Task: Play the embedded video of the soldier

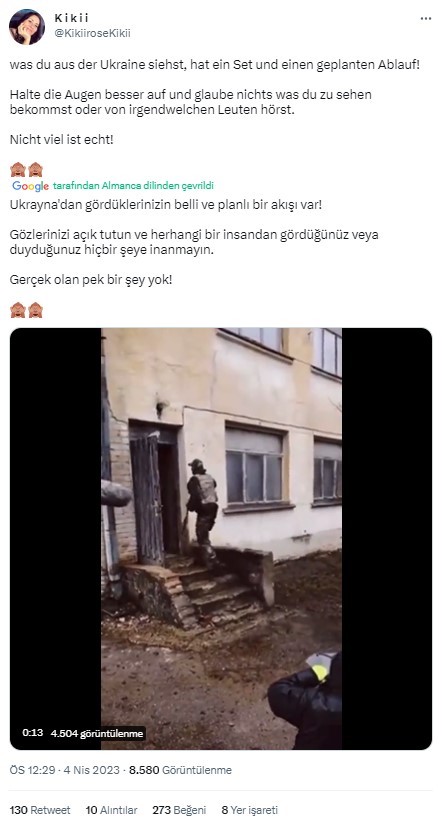Action: point(221,539)
